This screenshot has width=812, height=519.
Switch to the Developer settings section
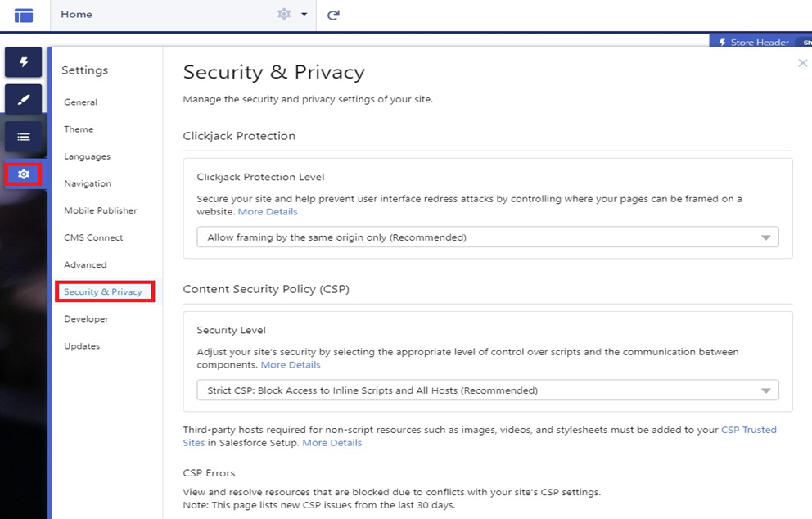tap(86, 319)
